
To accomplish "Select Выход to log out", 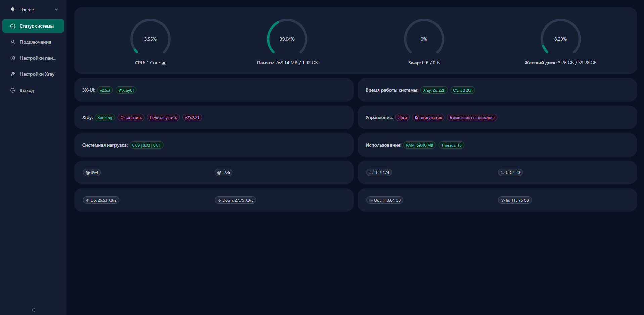I will (x=27, y=90).
